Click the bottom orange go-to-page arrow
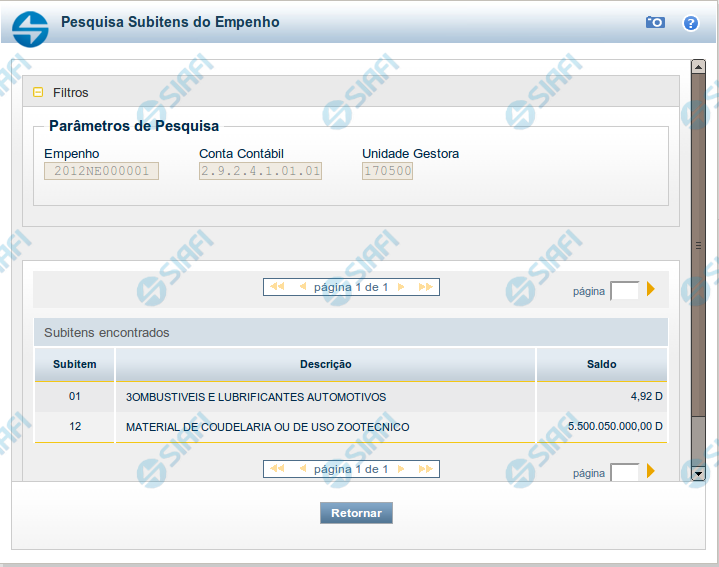Screen dimensions: 719x567 (651, 472)
